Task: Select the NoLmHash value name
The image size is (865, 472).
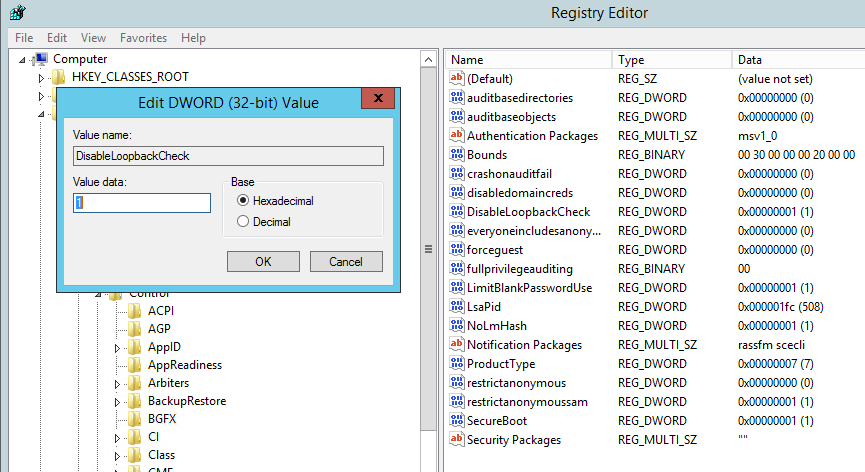Action: pos(496,326)
